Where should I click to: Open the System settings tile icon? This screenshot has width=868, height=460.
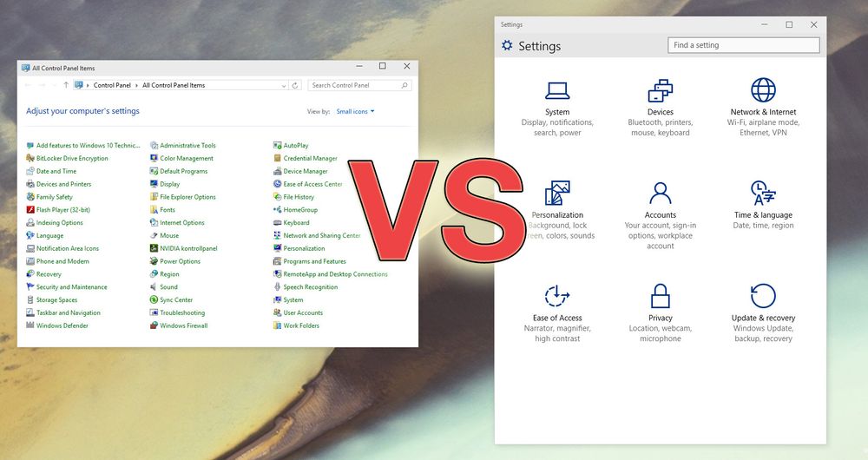point(557,91)
